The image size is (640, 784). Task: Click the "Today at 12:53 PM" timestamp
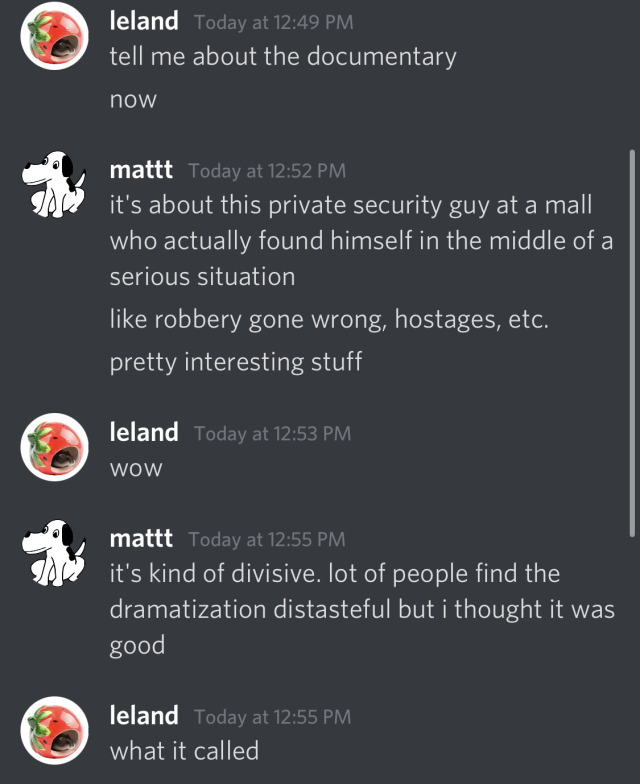coord(272,434)
